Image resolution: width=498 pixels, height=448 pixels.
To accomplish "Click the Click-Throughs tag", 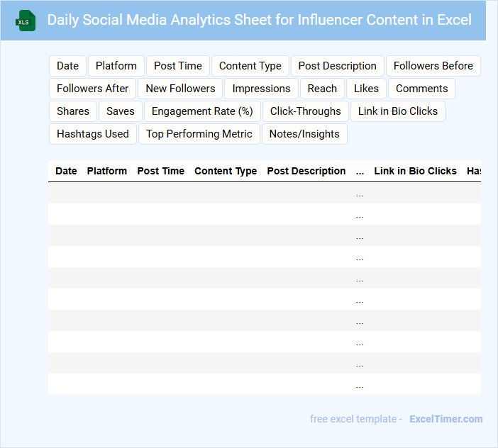I will pos(306,111).
